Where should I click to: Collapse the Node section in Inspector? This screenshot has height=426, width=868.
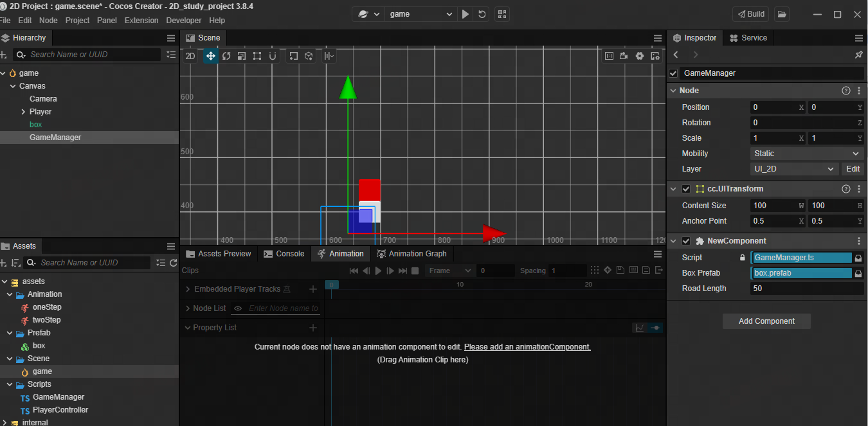[x=673, y=91]
